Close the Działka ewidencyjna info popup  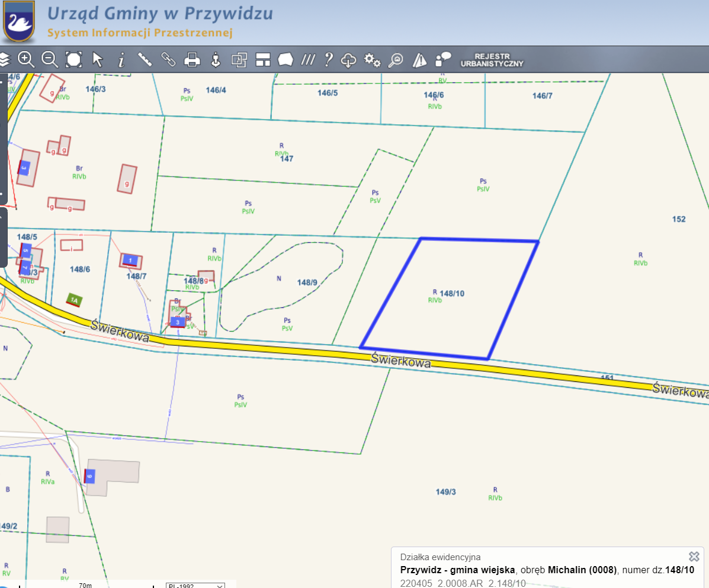click(694, 556)
